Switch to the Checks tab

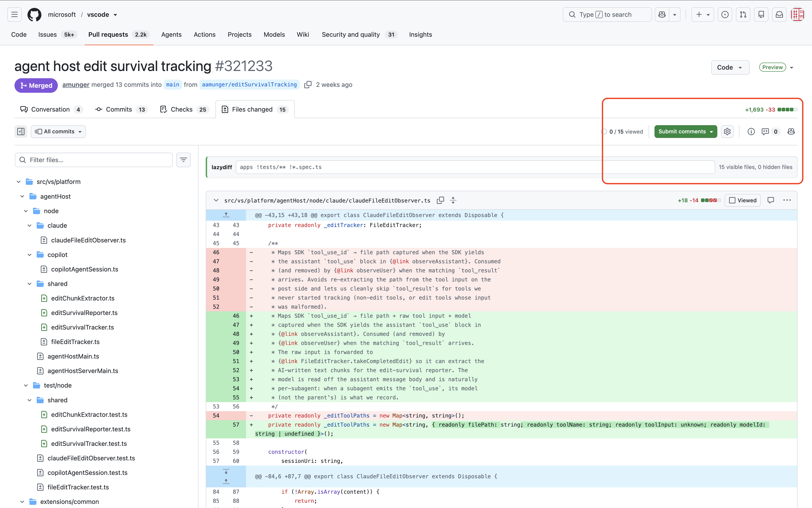(x=185, y=109)
